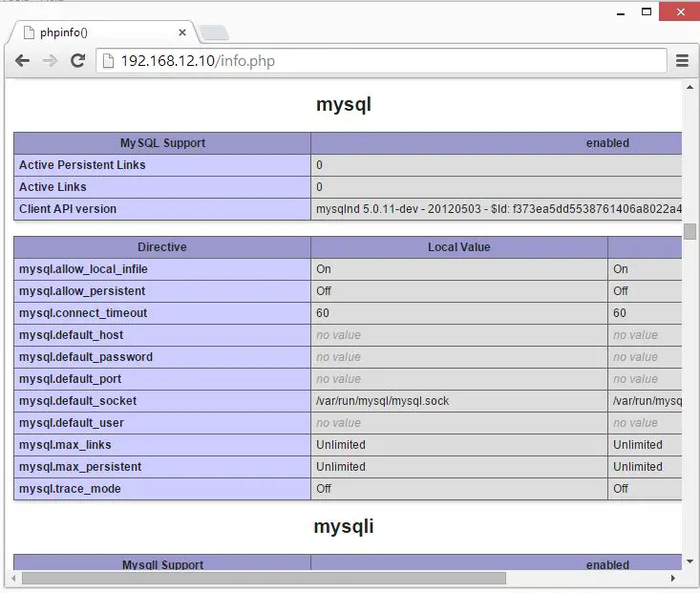Reload the info.php page

coord(78,61)
